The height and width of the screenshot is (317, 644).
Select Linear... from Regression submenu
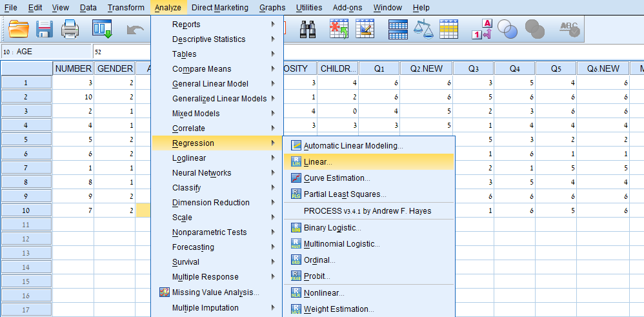tap(318, 162)
